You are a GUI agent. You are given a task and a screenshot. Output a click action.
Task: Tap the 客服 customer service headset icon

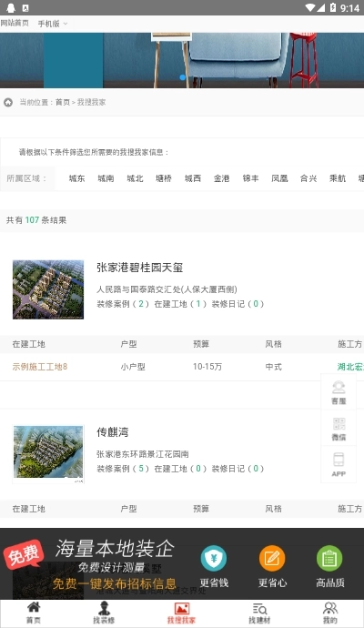click(339, 388)
